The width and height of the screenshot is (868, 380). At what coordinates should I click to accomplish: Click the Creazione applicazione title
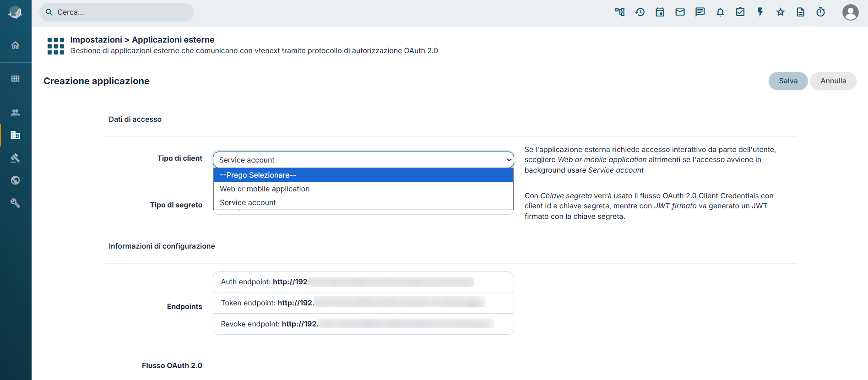coord(97,81)
